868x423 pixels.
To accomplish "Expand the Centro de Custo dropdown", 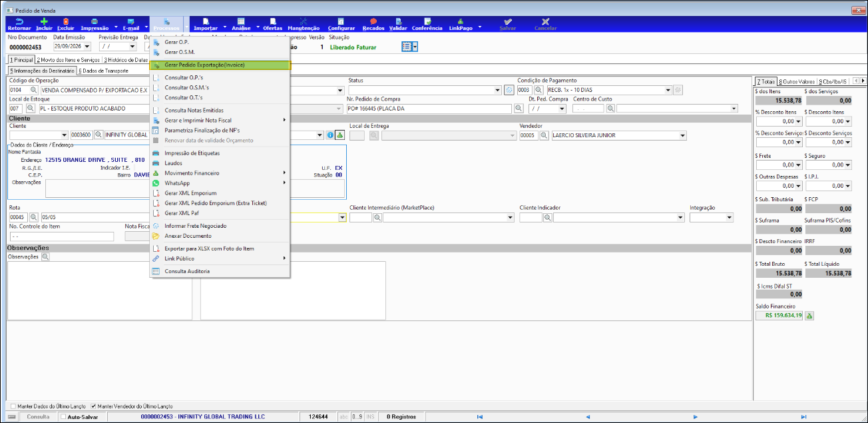I will coord(734,108).
